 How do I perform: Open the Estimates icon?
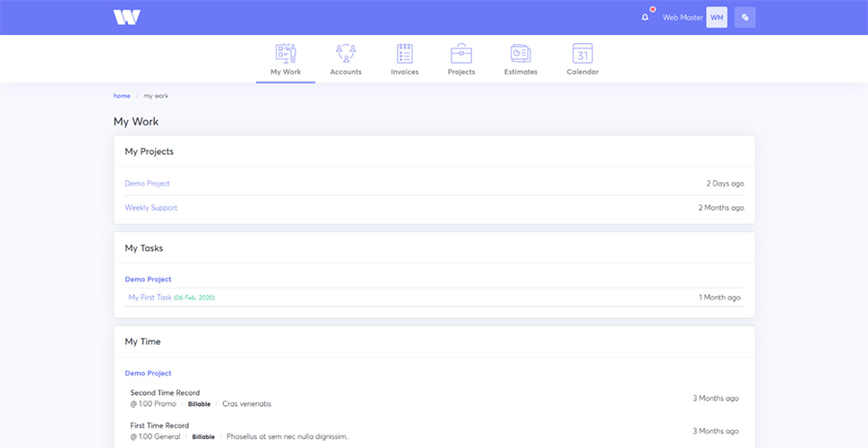tap(520, 53)
